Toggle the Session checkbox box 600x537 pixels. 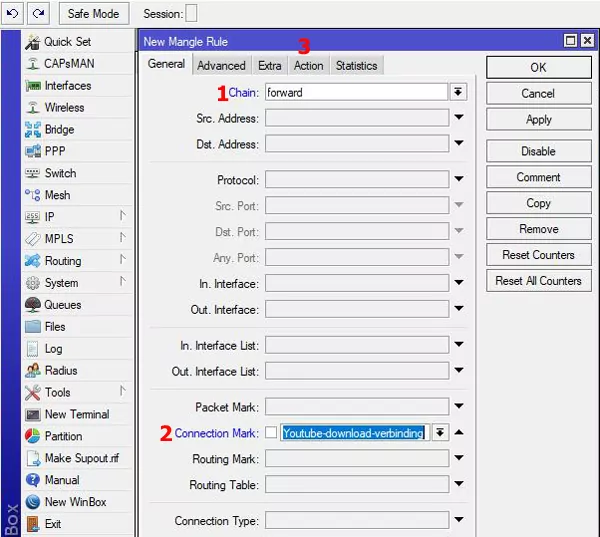pos(191,14)
